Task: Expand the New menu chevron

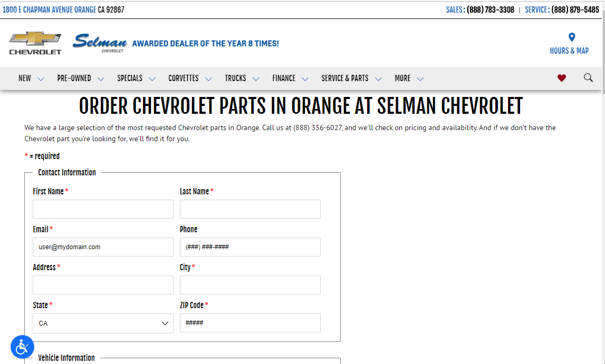Action: coord(41,79)
